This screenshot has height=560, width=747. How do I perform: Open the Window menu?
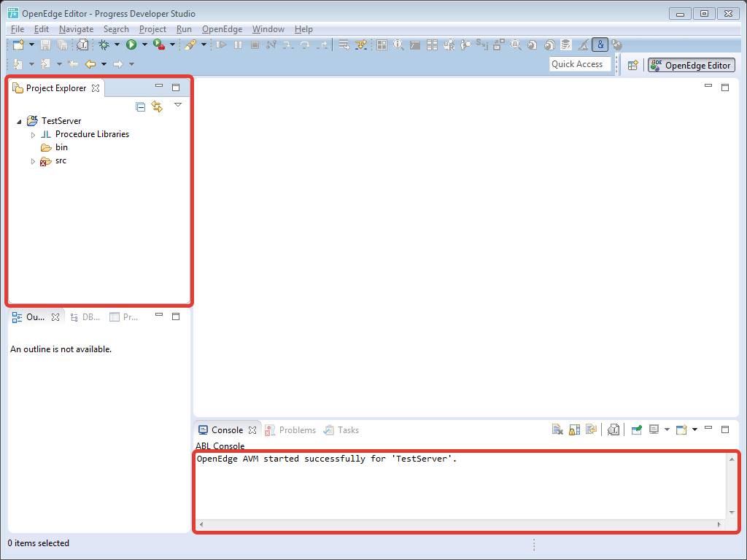pyautogui.click(x=268, y=29)
